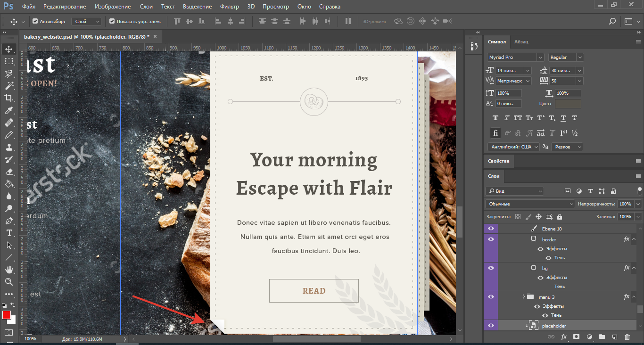Delete layer with trash icon
The height and width of the screenshot is (345, 644).
[627, 337]
